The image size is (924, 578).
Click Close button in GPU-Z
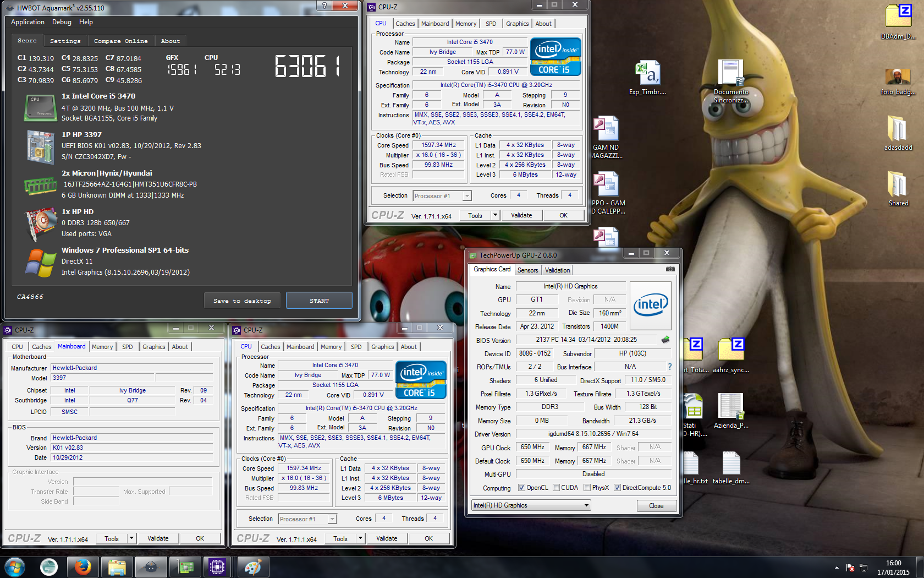[656, 506]
